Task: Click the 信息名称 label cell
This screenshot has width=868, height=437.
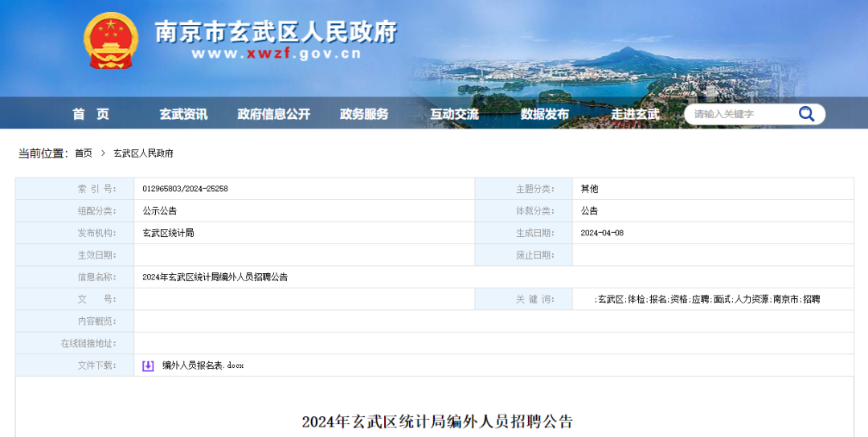Action: pos(75,277)
